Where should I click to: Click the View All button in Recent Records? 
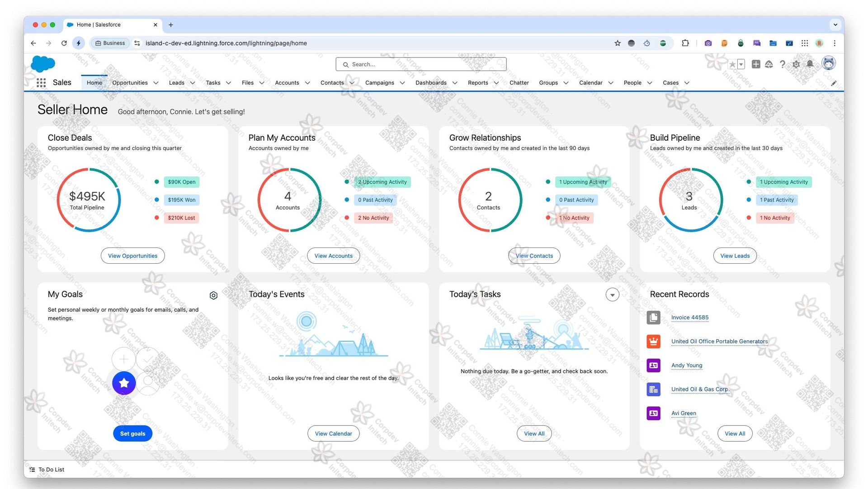tap(735, 434)
